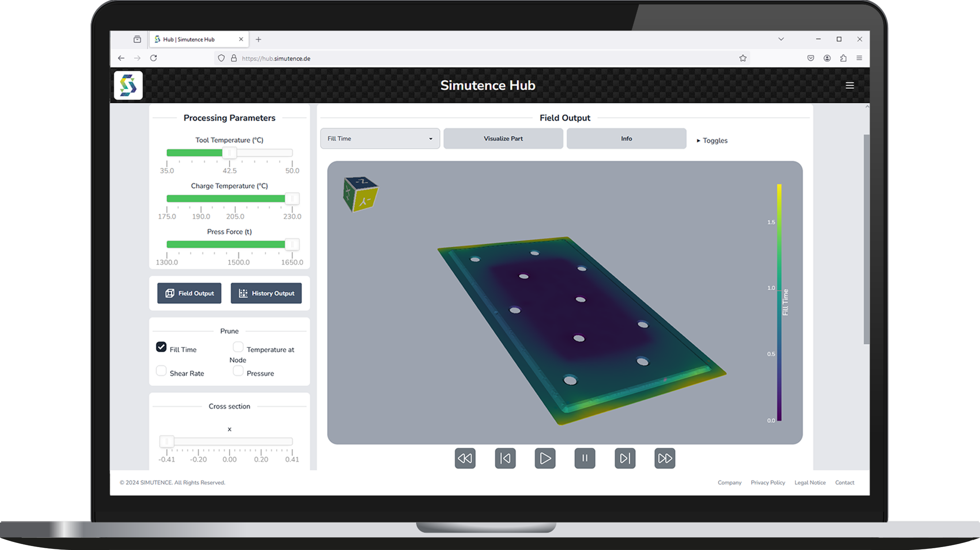The height and width of the screenshot is (550, 980).
Task: Click the Info button
Action: (x=626, y=139)
